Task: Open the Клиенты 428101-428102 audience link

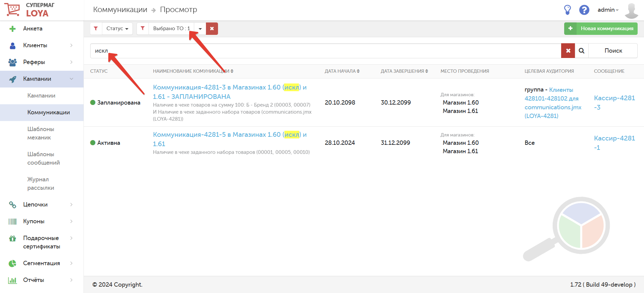Action: click(x=553, y=103)
